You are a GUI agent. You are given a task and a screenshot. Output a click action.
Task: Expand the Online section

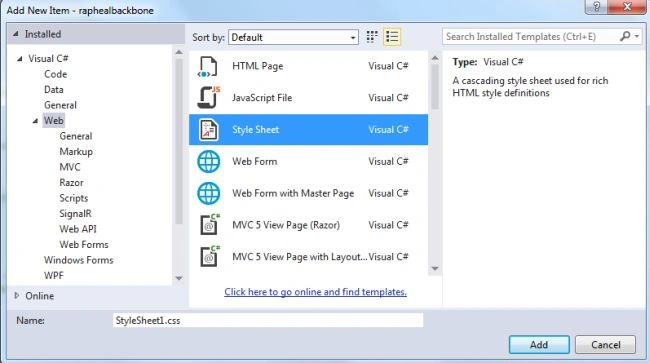tap(17, 295)
